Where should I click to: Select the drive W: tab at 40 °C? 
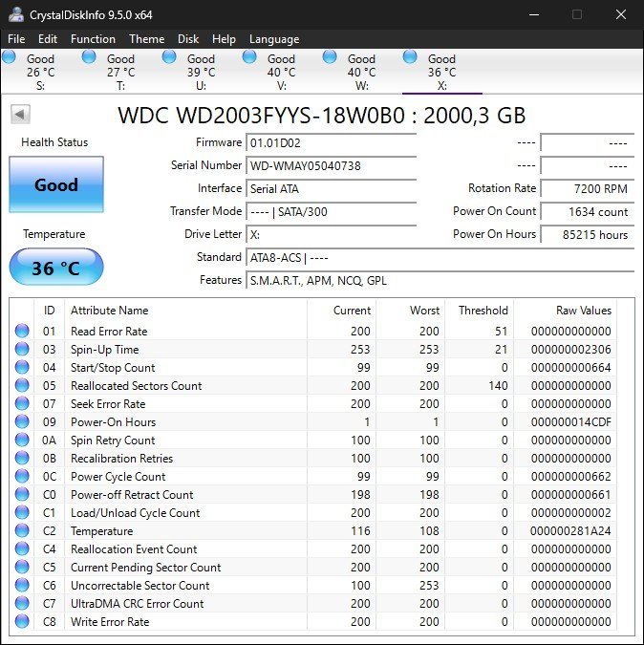[361, 72]
